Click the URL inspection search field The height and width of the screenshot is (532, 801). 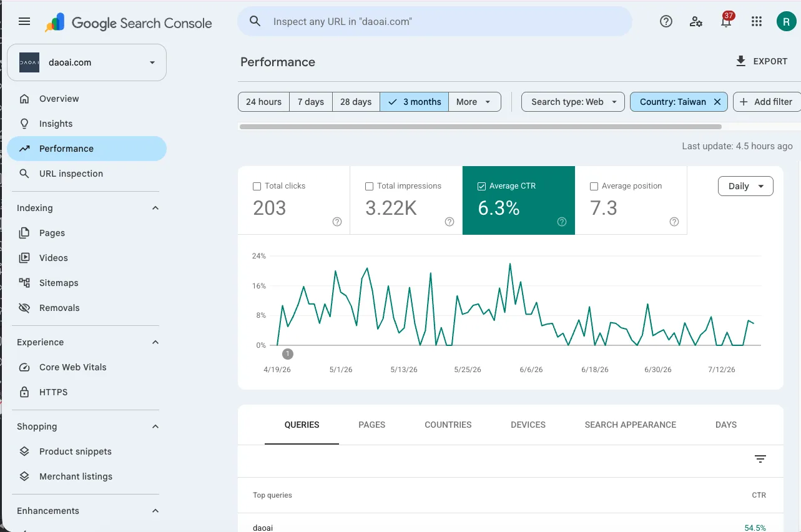tap(435, 21)
